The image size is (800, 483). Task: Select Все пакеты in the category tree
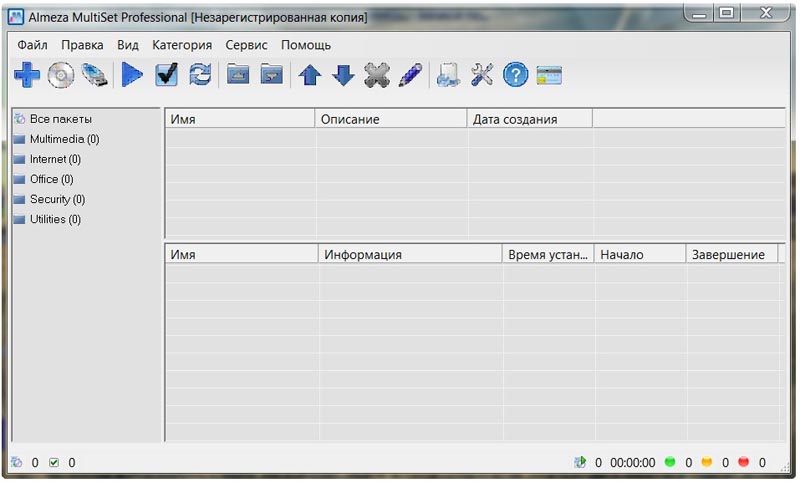click(x=61, y=119)
